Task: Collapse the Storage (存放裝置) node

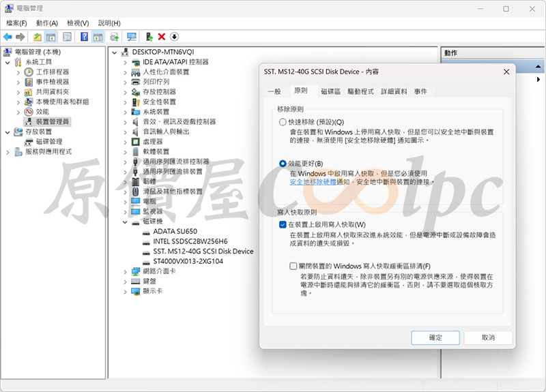Action: click(8, 132)
